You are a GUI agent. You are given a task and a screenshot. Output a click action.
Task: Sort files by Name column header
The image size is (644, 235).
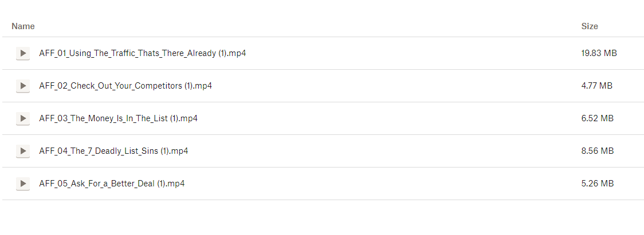tap(23, 26)
